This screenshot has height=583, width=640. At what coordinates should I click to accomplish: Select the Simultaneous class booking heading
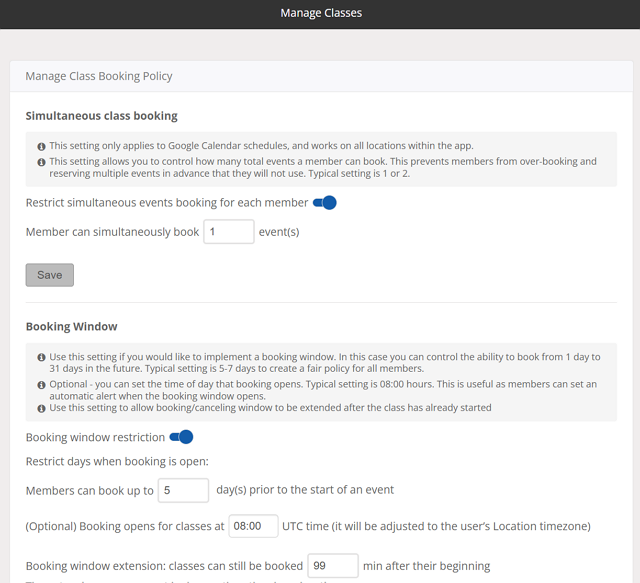click(101, 116)
